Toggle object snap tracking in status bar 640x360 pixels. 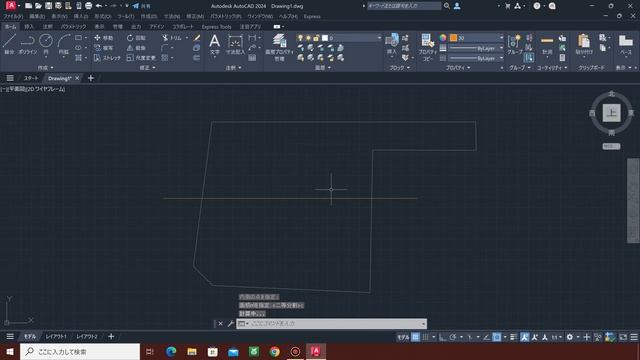[487, 337]
